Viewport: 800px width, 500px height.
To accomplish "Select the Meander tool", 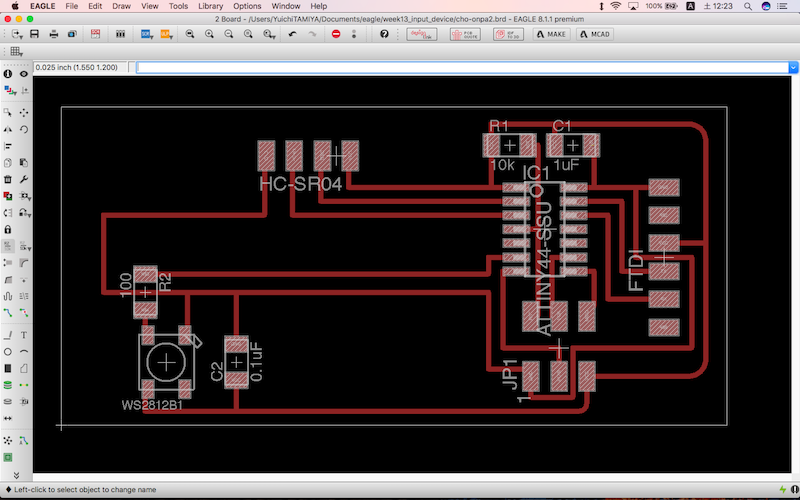I will click(x=8, y=296).
